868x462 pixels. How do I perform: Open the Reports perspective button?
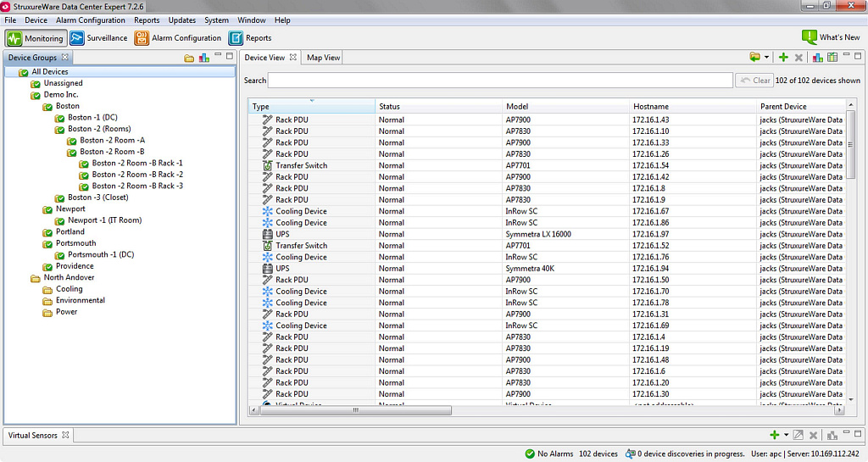point(250,38)
